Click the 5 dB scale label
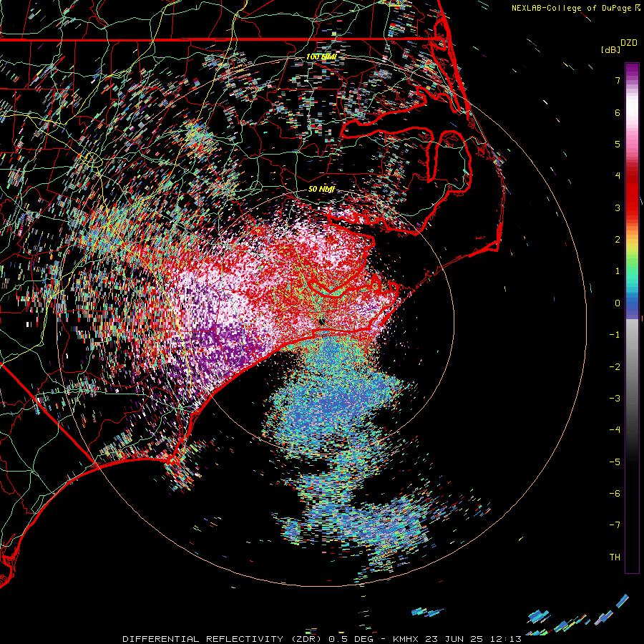 click(618, 144)
